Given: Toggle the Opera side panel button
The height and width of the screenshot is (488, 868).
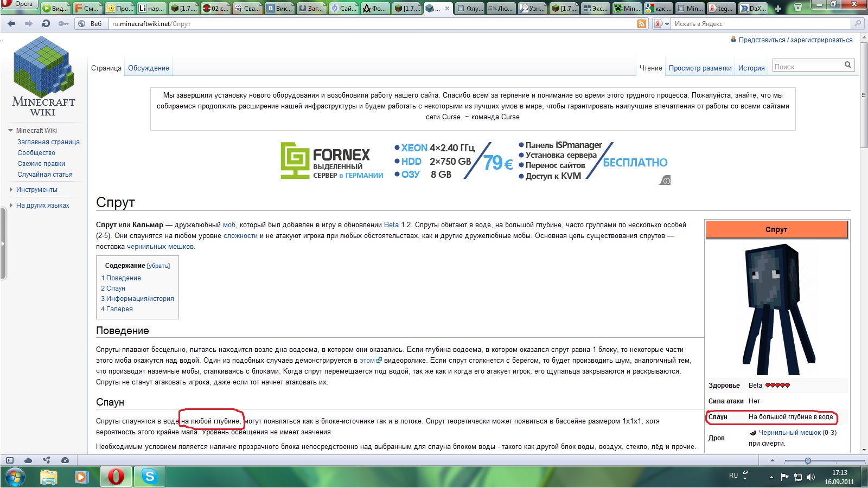Looking at the screenshot, I should point(10,460).
